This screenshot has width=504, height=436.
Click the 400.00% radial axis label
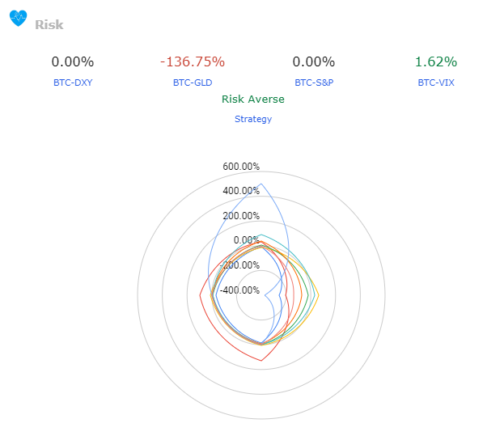click(x=241, y=191)
